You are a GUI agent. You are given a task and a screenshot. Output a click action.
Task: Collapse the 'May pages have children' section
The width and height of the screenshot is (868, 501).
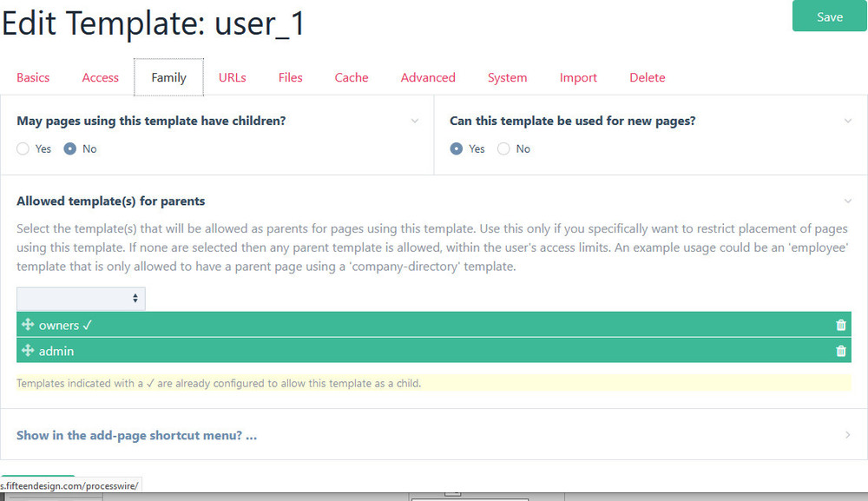(x=414, y=122)
